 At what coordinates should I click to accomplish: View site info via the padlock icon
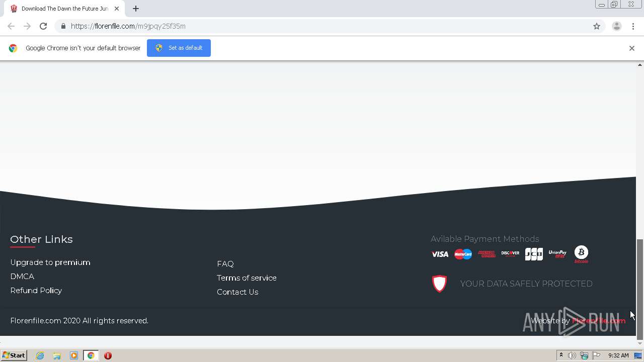[63, 26]
